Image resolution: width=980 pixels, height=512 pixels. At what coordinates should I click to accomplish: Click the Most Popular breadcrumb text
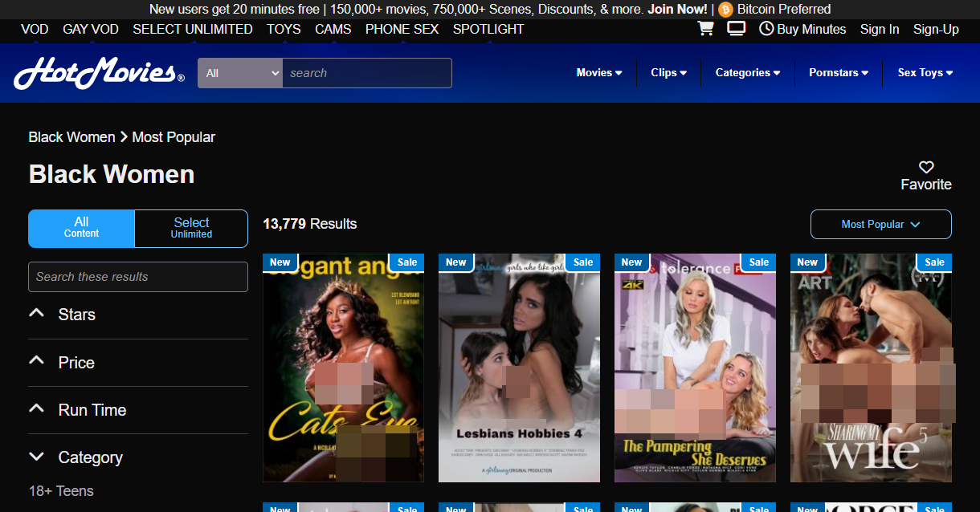(x=174, y=137)
